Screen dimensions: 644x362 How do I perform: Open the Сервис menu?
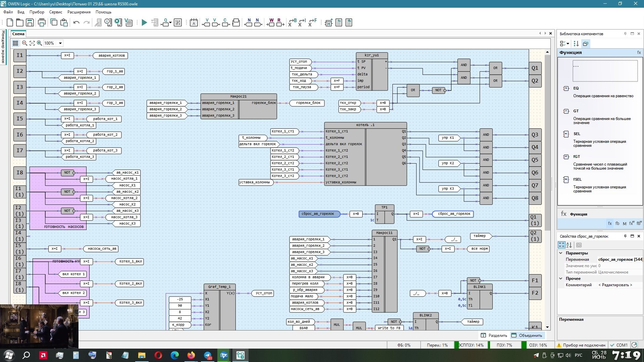pos(56,12)
